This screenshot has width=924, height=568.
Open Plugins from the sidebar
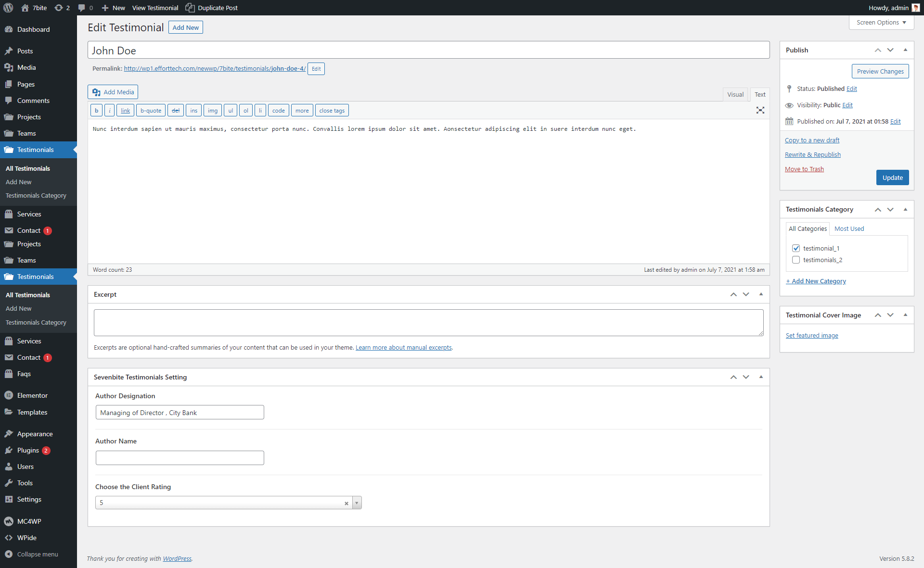tap(28, 450)
